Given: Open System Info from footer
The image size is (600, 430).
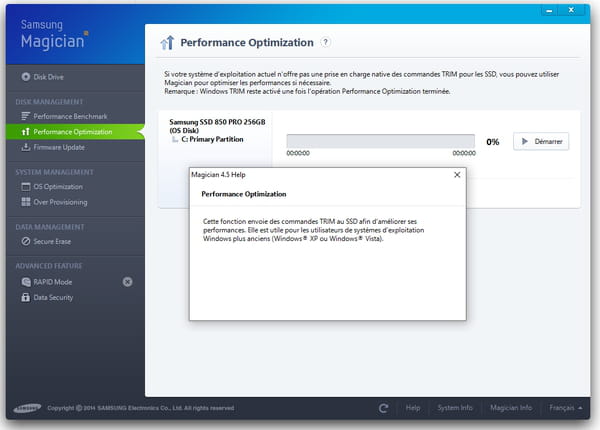Looking at the screenshot, I should (455, 408).
